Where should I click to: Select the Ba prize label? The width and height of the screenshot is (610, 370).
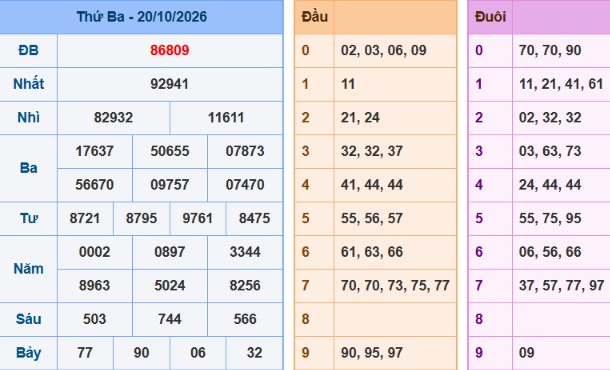click(x=28, y=168)
